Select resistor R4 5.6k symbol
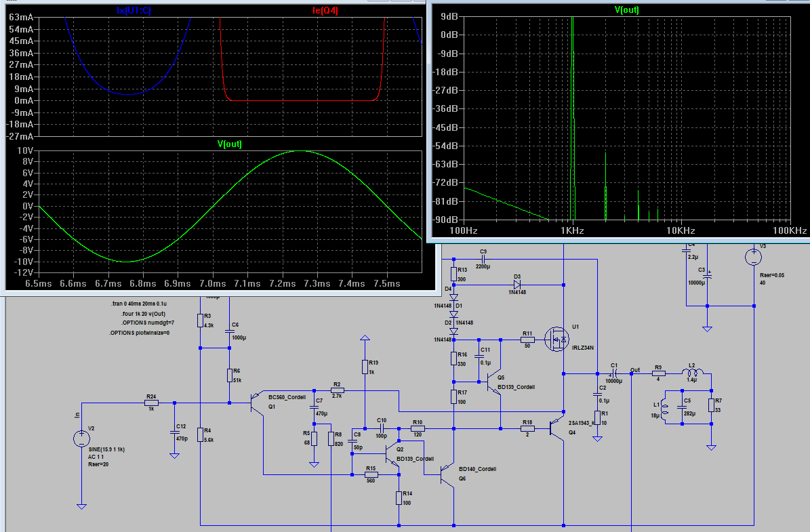The width and height of the screenshot is (810, 532). (x=201, y=435)
